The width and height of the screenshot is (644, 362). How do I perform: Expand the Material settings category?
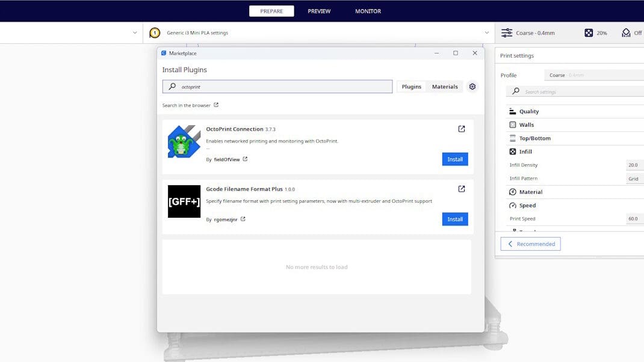(x=575, y=192)
